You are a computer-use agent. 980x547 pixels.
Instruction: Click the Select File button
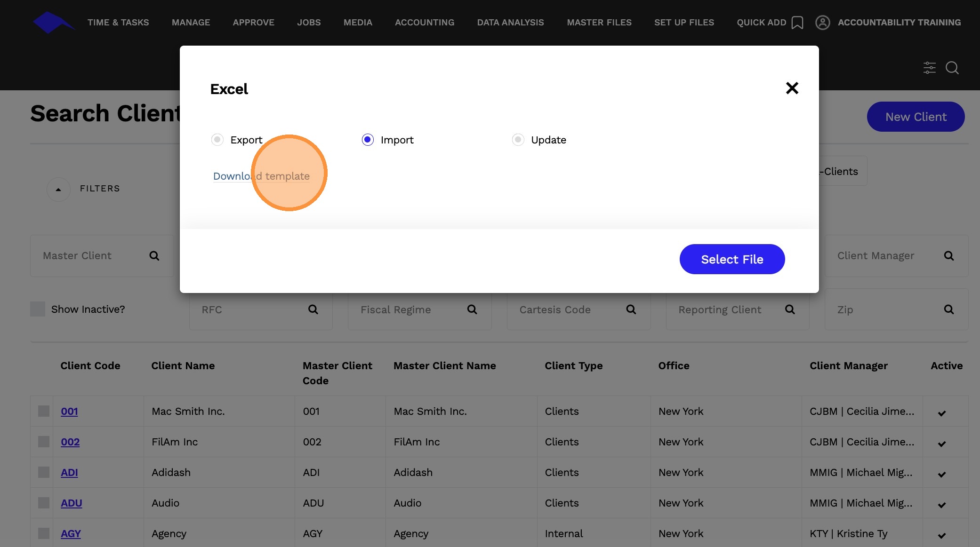tap(732, 259)
